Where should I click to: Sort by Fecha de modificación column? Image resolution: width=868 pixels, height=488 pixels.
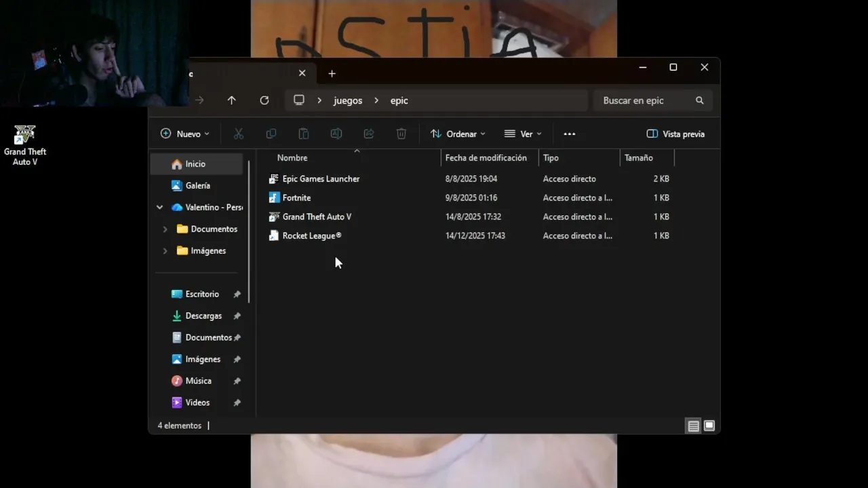(x=486, y=158)
